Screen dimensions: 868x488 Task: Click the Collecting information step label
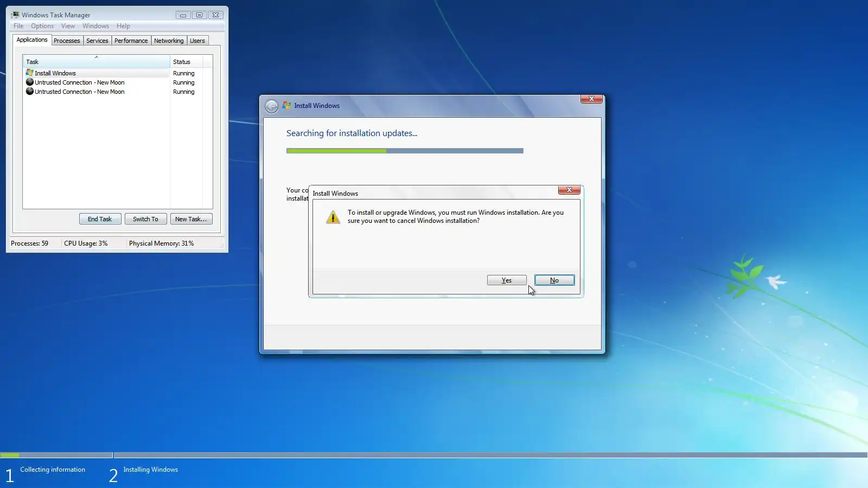click(53, 470)
